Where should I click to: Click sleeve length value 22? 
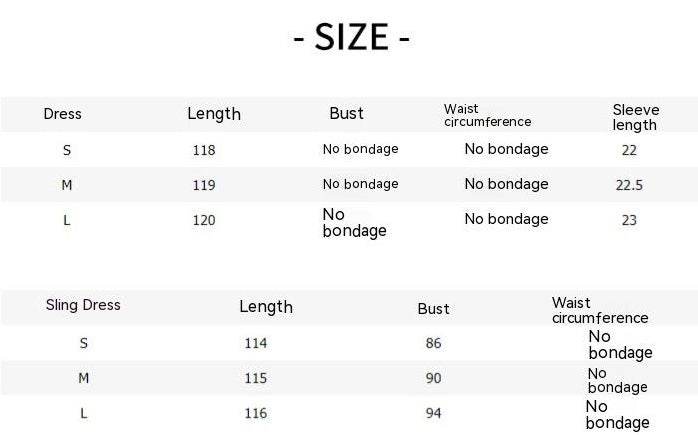point(629,150)
